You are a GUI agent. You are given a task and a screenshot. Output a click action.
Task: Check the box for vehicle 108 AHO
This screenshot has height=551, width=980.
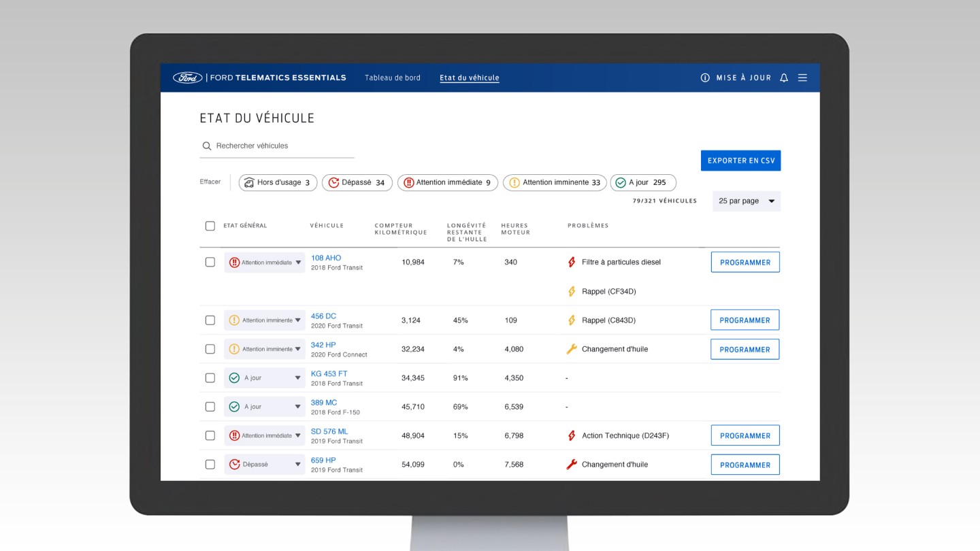tap(210, 262)
